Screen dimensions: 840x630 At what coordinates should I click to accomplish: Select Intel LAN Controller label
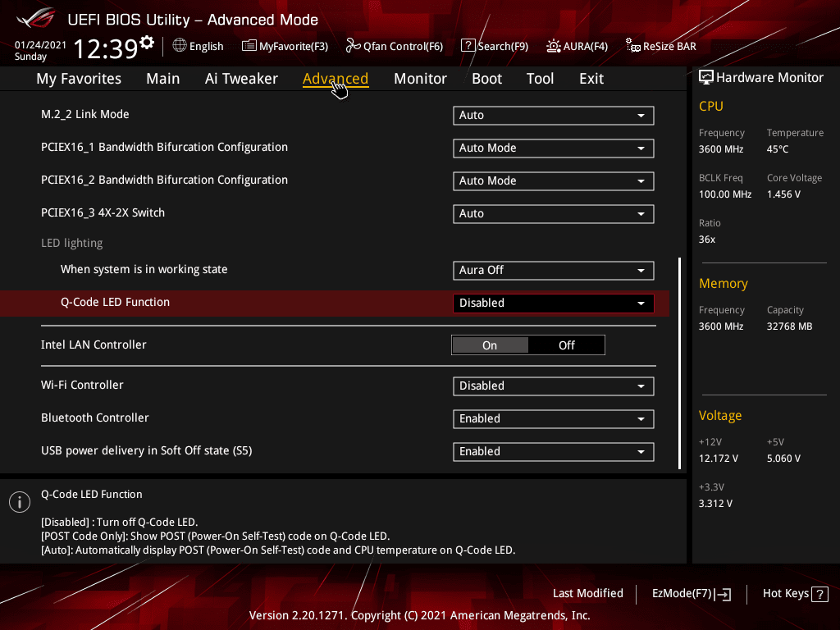pyautogui.click(x=94, y=345)
